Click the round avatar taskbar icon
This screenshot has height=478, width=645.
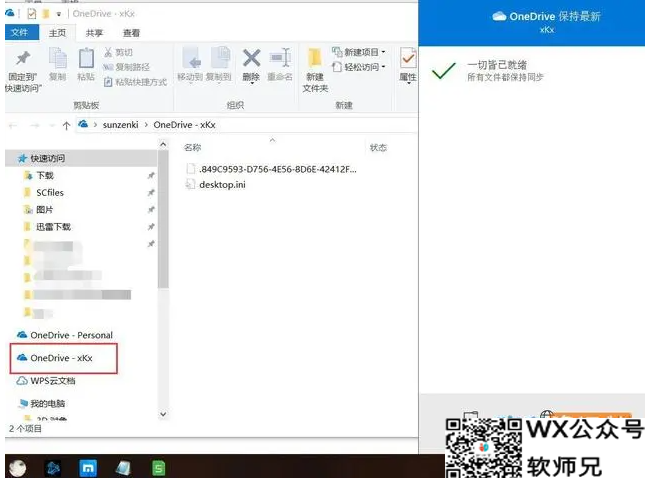(x=17, y=468)
